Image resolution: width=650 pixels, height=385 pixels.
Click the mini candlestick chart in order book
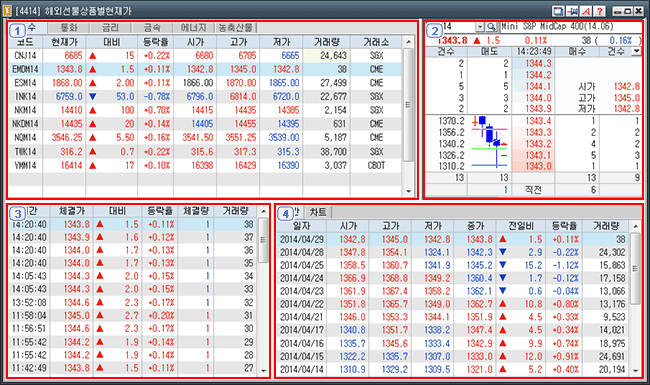(x=489, y=142)
